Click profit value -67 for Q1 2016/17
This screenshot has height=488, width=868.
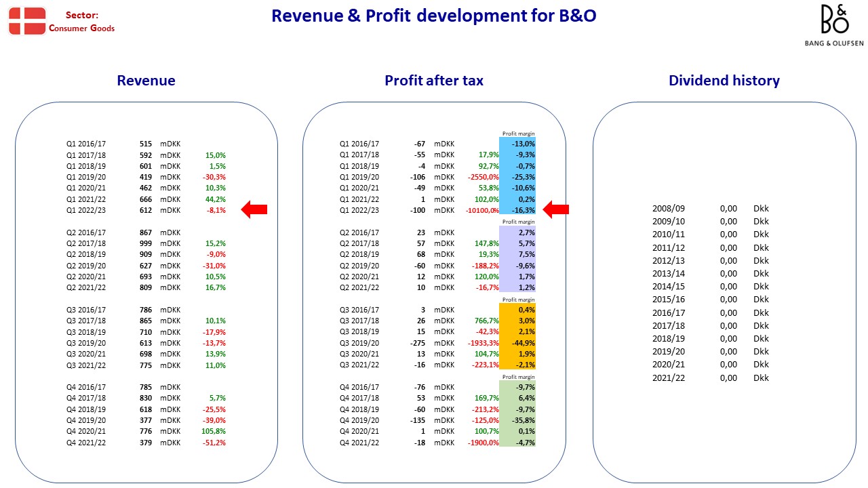pyautogui.click(x=419, y=144)
